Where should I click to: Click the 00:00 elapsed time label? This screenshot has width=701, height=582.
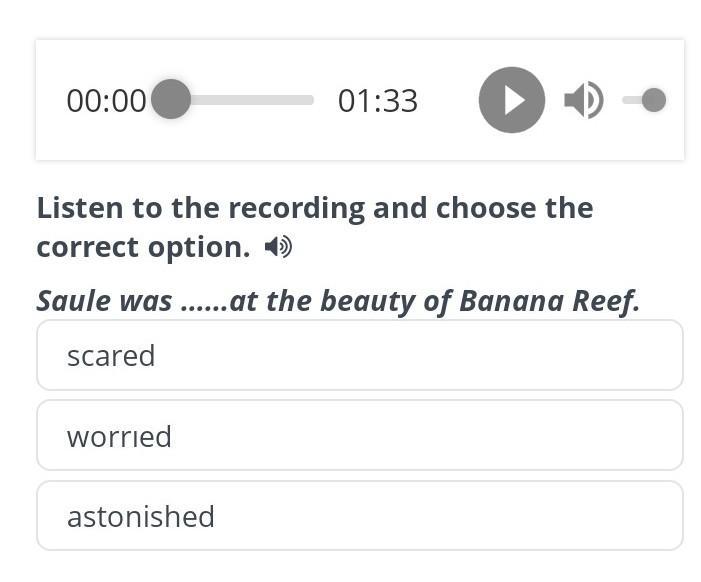coord(106,101)
